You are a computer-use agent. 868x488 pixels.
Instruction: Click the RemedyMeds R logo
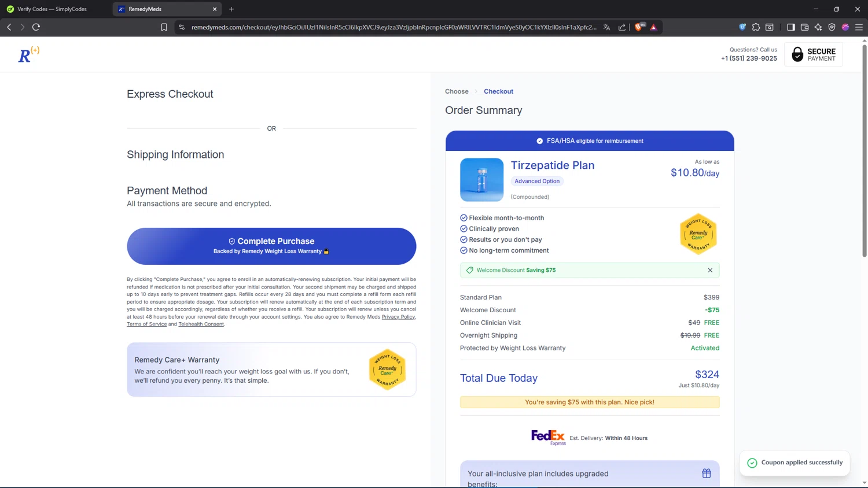28,54
